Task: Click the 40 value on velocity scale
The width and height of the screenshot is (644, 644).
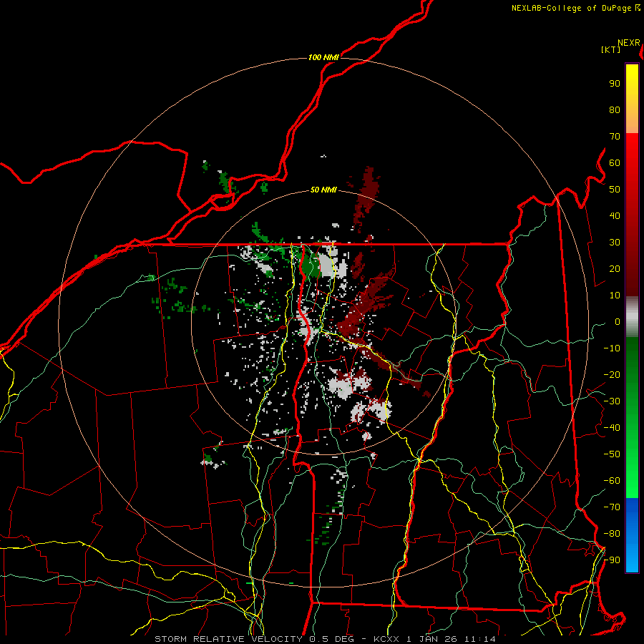Action: 615,215
